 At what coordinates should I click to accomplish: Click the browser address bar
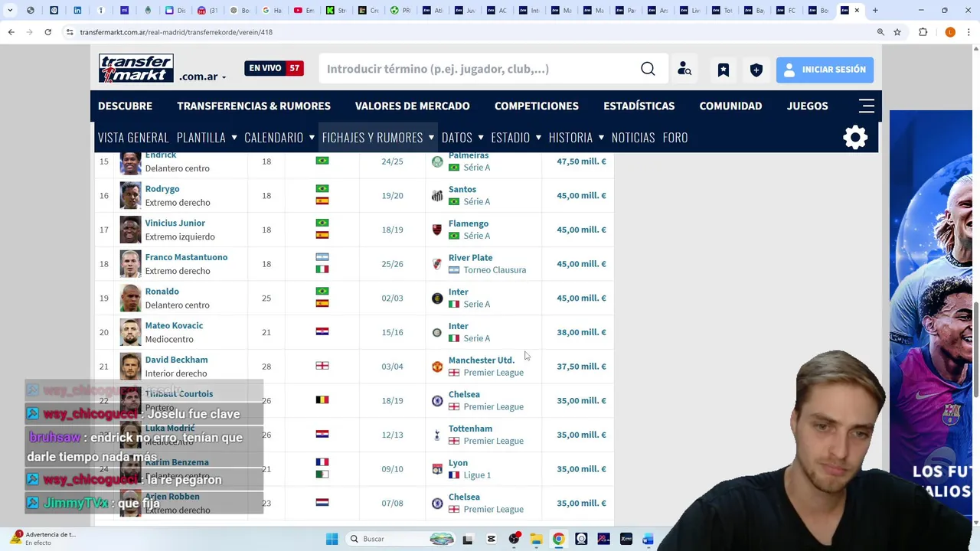tap(459, 32)
